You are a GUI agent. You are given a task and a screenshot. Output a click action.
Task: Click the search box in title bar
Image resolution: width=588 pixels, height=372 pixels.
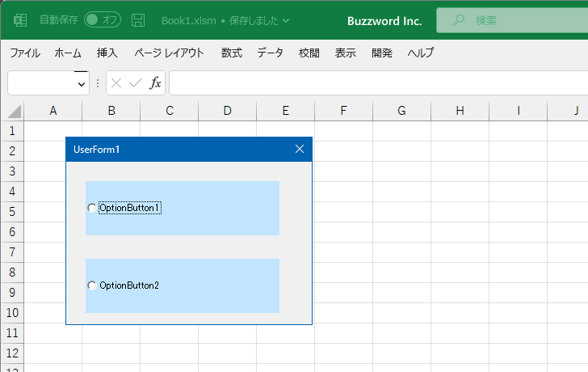pyautogui.click(x=512, y=20)
